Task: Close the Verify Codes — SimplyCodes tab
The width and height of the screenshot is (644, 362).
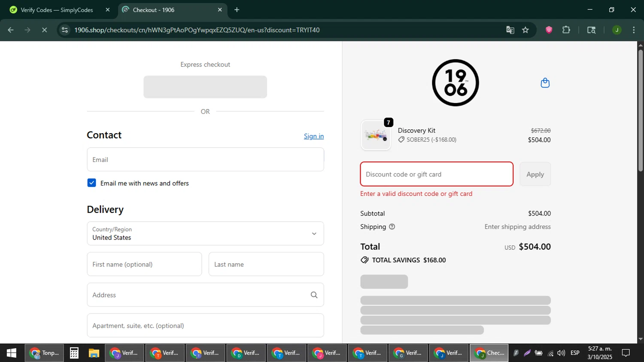Action: point(108,10)
